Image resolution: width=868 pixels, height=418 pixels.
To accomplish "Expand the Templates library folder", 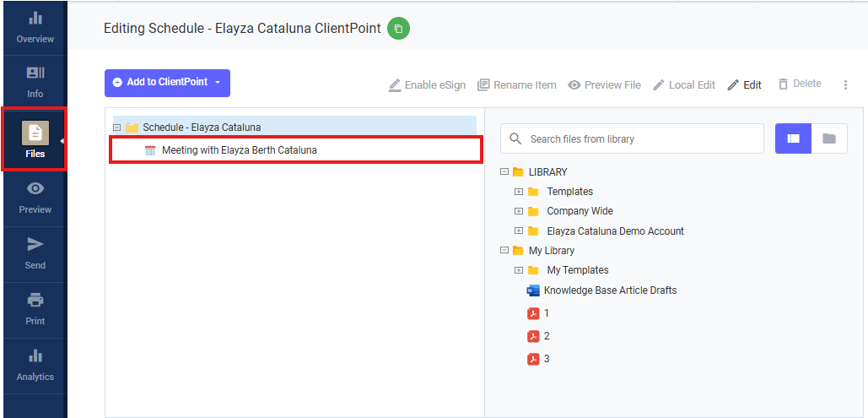I will [519, 192].
